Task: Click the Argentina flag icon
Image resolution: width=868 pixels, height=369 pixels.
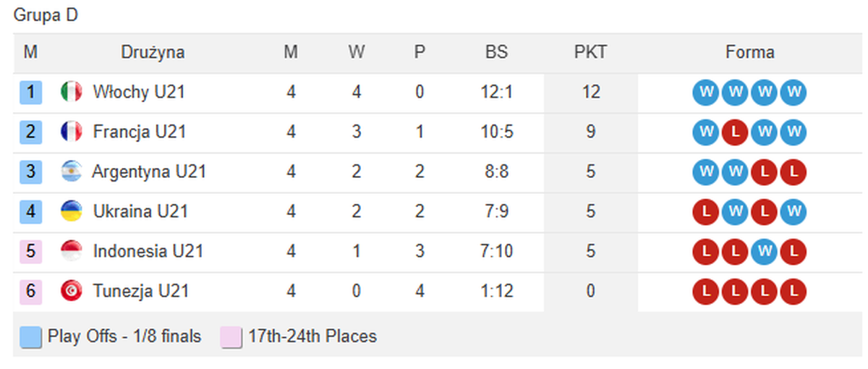Action: [x=71, y=172]
